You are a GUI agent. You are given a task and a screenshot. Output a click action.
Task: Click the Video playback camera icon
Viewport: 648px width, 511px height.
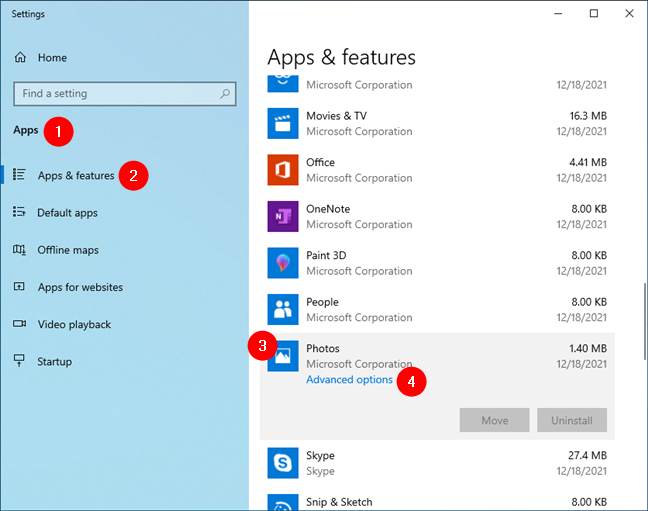tap(19, 323)
